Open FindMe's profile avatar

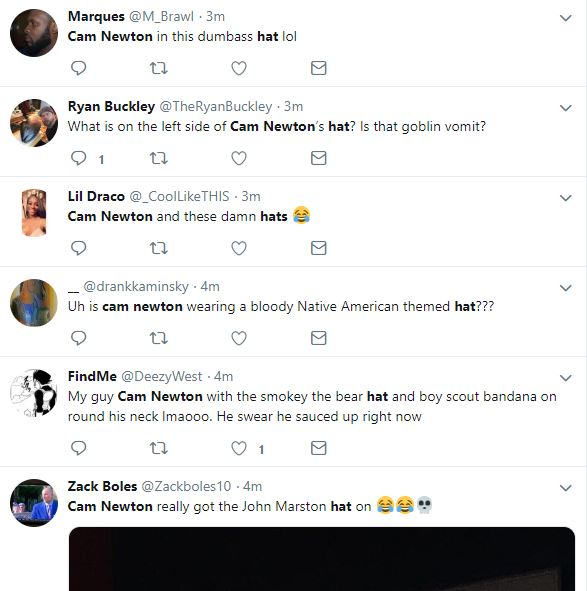(34, 393)
